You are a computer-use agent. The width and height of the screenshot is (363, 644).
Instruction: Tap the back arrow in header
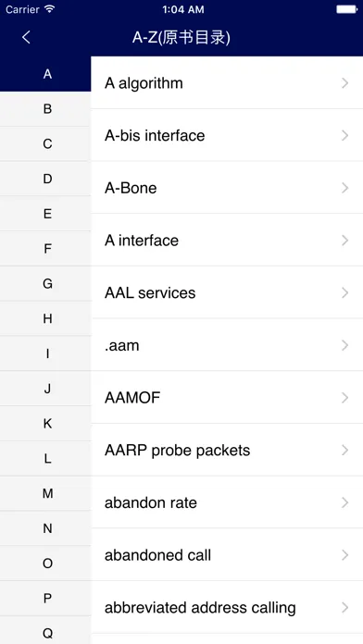click(x=26, y=37)
